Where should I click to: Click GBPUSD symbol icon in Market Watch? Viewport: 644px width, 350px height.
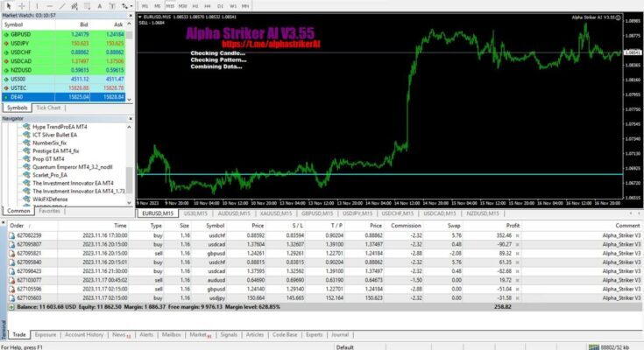[x=6, y=34]
